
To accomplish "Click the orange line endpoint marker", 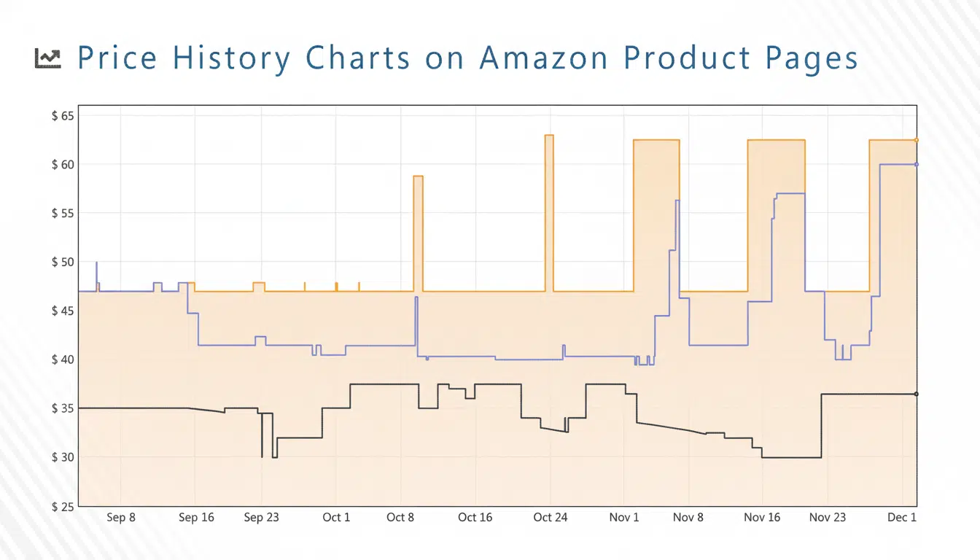I will (x=917, y=140).
